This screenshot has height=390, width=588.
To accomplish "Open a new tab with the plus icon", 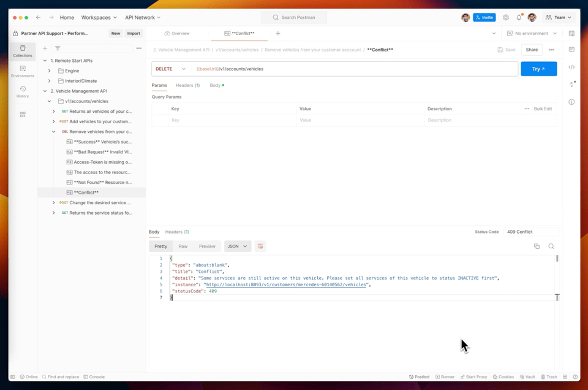I will pyautogui.click(x=278, y=33).
